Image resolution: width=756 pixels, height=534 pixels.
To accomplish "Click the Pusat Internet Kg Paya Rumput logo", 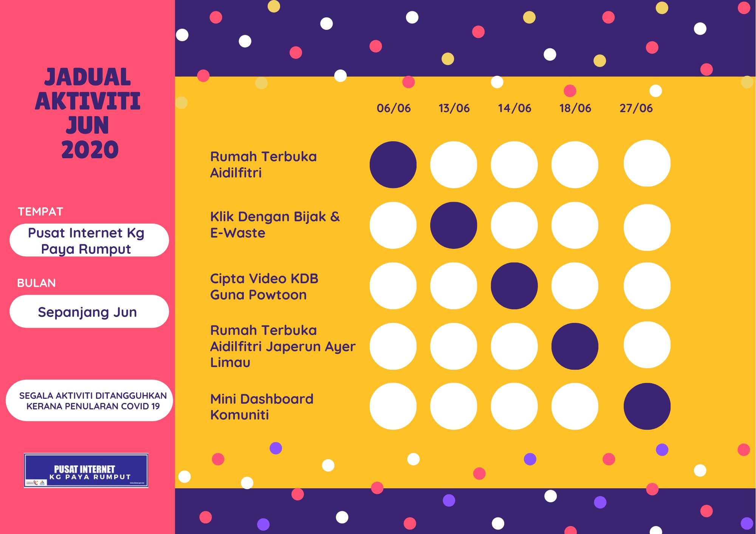I will (x=86, y=471).
